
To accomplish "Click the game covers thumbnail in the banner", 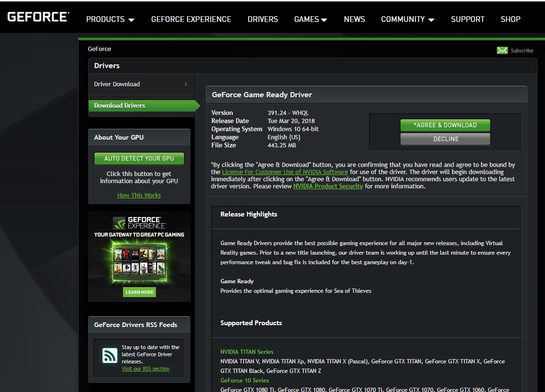I will coord(139,261).
